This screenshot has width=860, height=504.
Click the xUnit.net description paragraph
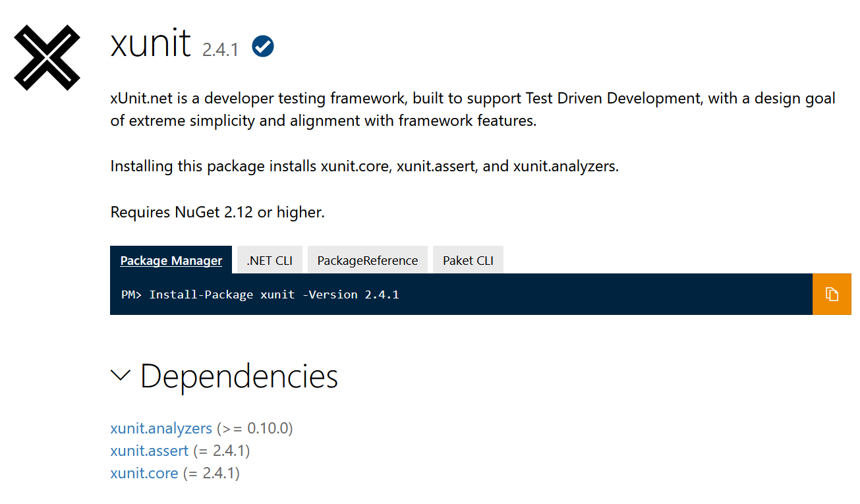click(473, 110)
